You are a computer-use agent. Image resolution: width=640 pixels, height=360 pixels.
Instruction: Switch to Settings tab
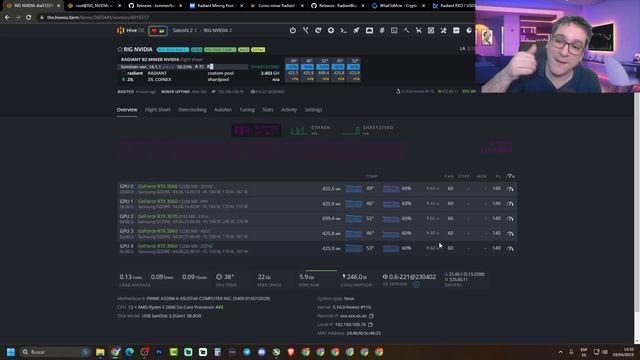313,110
